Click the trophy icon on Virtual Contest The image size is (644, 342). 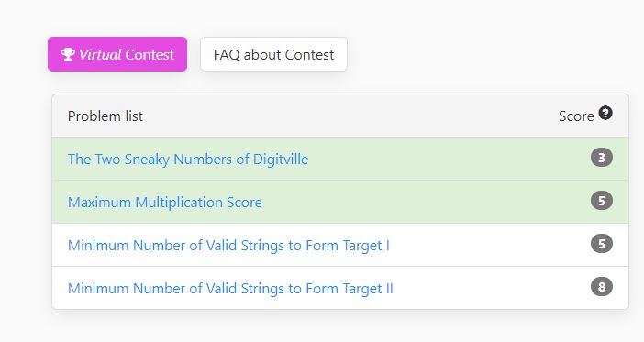(68, 54)
